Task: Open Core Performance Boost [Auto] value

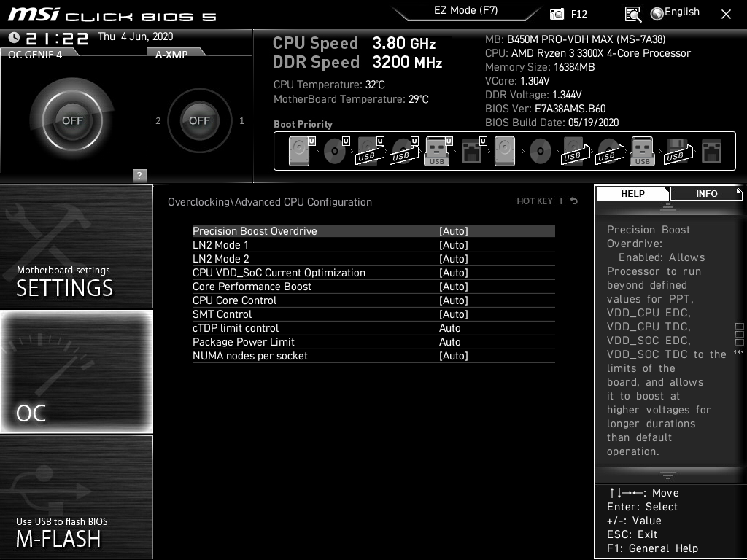Action: tap(454, 286)
